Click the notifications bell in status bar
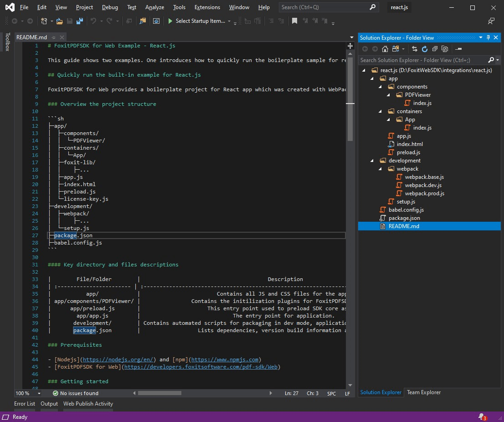 pos(482,417)
